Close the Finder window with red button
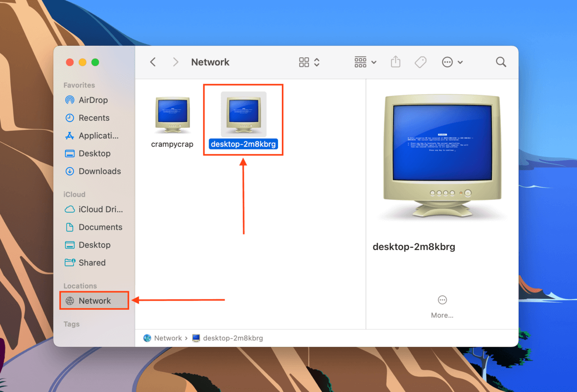 pyautogui.click(x=70, y=62)
